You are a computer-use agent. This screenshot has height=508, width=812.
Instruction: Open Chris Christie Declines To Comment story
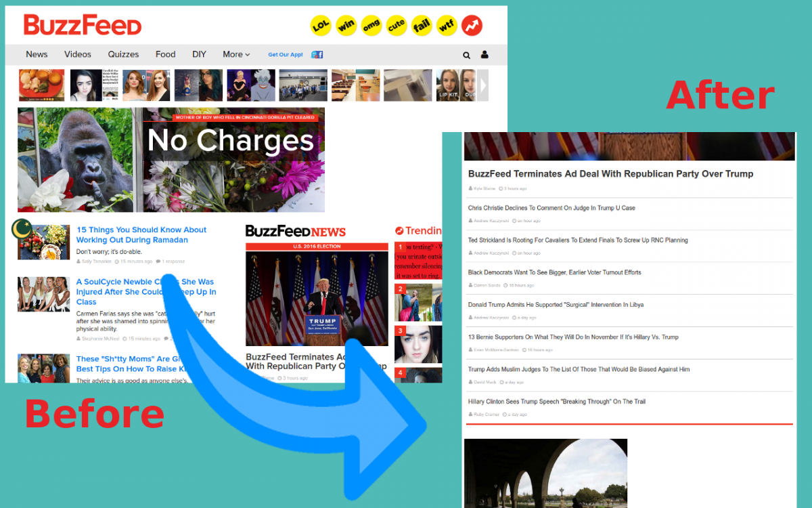click(551, 208)
